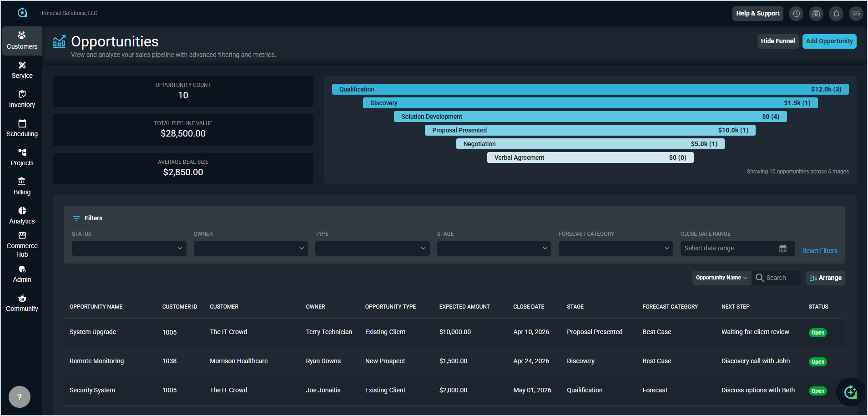Select the Proposal Presented funnel bar
868x416 pixels.
pyautogui.click(x=590, y=130)
